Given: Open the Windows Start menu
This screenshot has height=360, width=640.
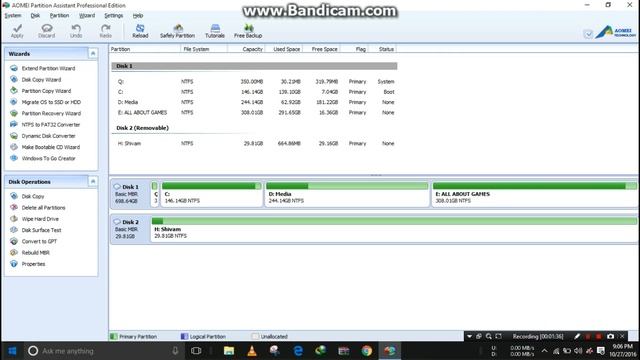Looking at the screenshot, I should click(12, 351).
